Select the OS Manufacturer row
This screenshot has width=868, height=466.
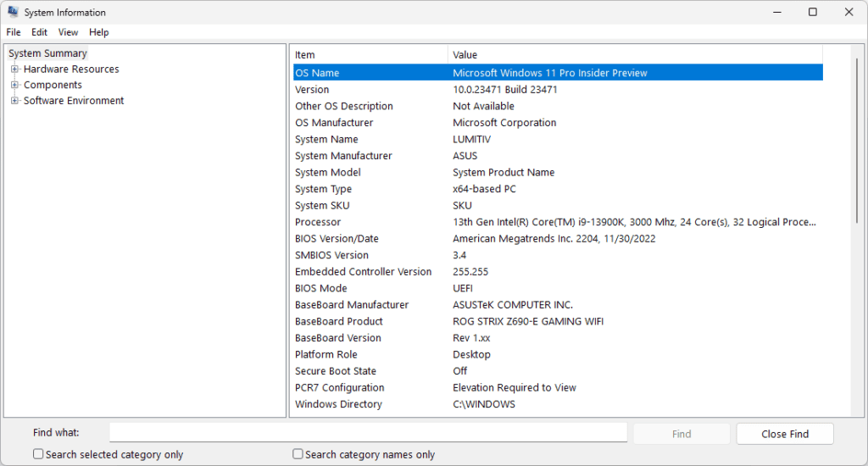tap(558, 122)
